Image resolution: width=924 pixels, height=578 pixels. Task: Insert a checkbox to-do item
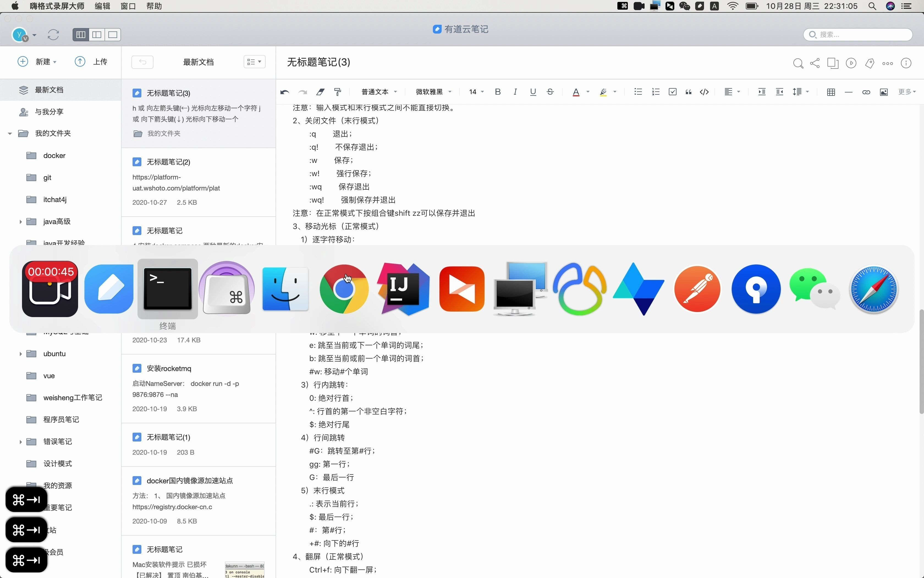coord(673,92)
